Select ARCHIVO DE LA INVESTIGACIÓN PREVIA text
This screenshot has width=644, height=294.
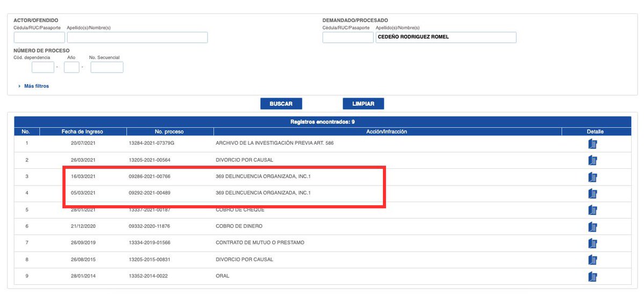click(x=275, y=144)
